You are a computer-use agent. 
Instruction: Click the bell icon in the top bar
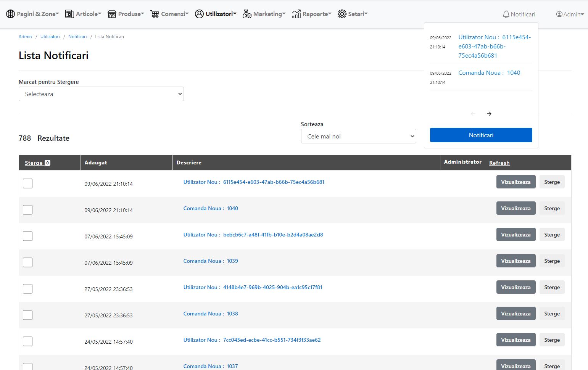(x=506, y=14)
